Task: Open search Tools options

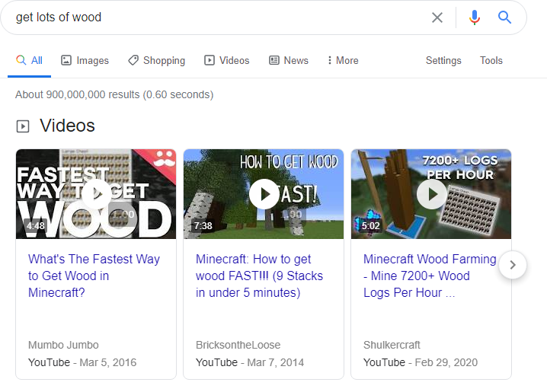Action: click(491, 61)
